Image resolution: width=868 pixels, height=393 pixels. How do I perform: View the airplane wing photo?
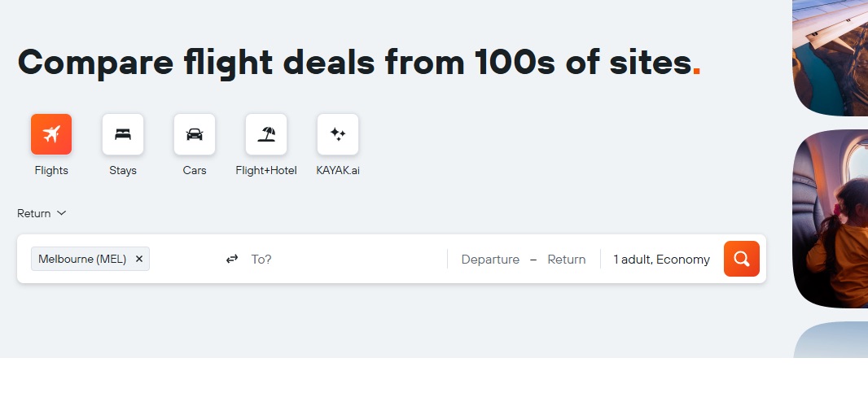coord(831,58)
